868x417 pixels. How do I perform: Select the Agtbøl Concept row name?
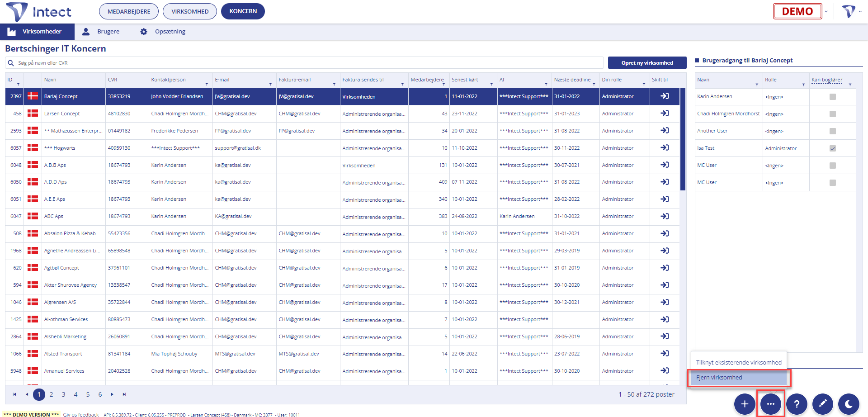click(x=61, y=268)
